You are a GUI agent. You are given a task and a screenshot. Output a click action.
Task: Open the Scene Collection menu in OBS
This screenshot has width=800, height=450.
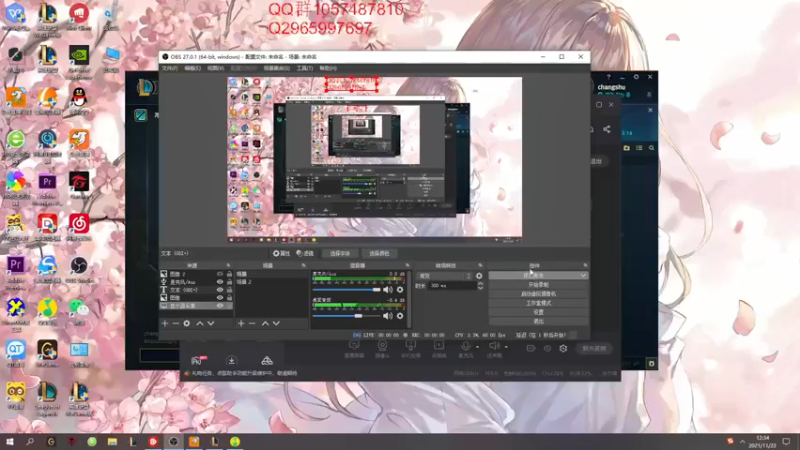pyautogui.click(x=277, y=68)
